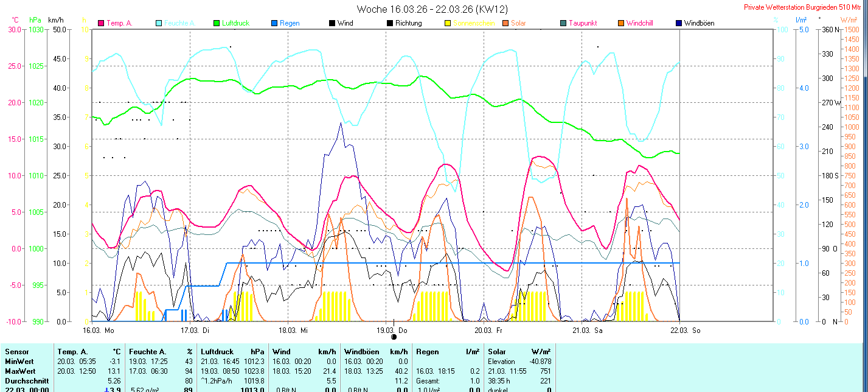Select the orange Solar legend square
Viewport: 868px width, 392px height.
click(505, 23)
